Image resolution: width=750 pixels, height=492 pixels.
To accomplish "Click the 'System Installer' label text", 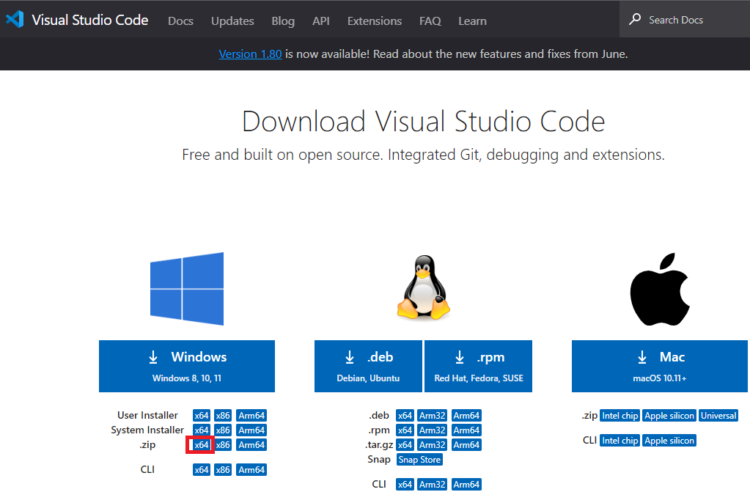I will tap(147, 430).
